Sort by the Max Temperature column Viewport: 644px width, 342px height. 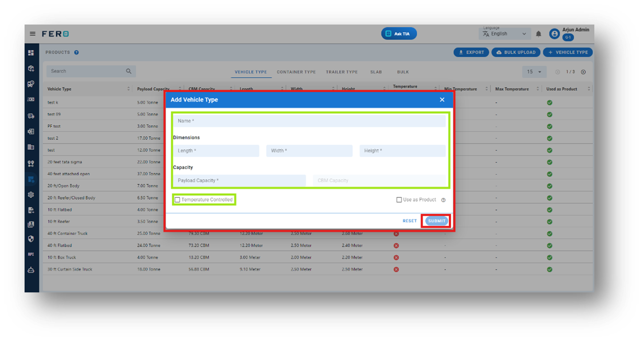[x=537, y=89]
